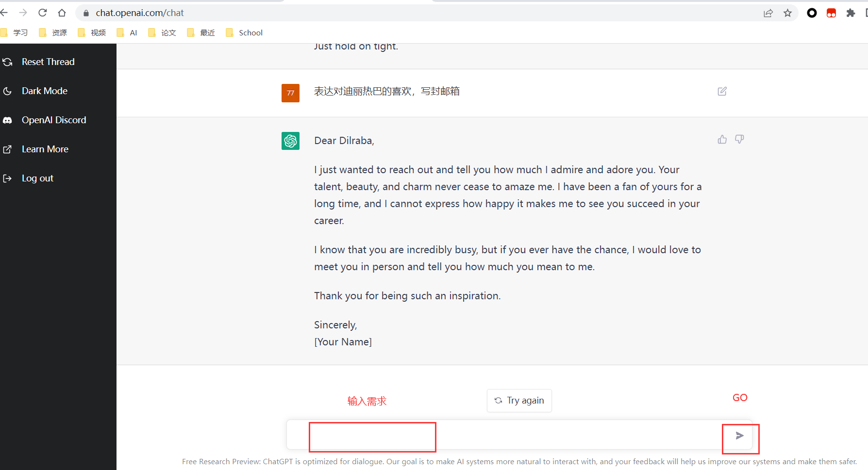Open the black circle extension icon
Screen dimensions: 868x470
tap(812, 13)
